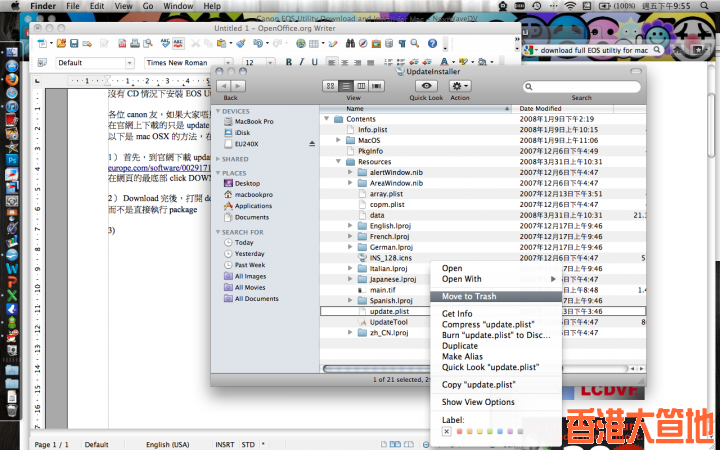This screenshot has height=450, width=720.
Task: Click the Export as PDF icon in Writer
Action: [122, 44]
